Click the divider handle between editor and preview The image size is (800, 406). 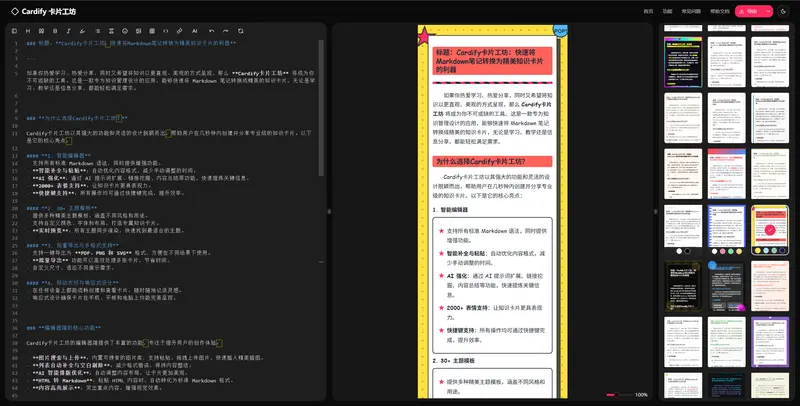coord(329,211)
